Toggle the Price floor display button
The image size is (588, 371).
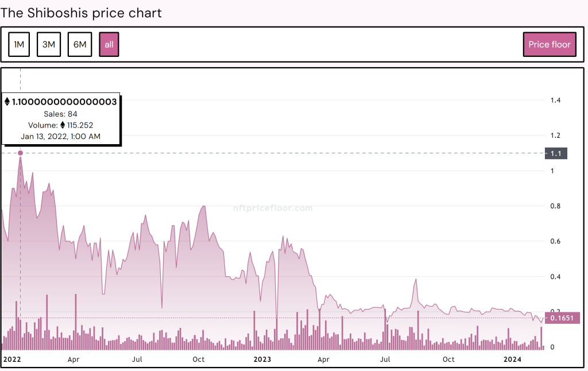point(550,44)
